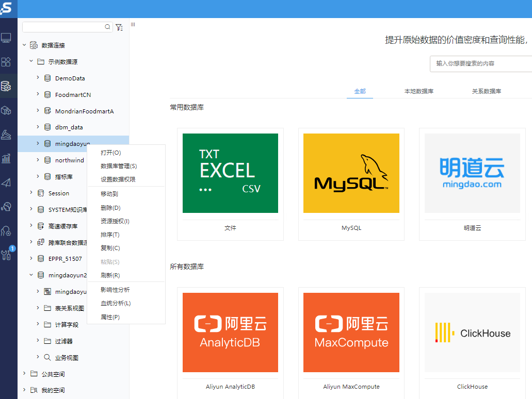Click the icon beside Session
The height and width of the screenshot is (399, 532).
pyautogui.click(x=41, y=193)
